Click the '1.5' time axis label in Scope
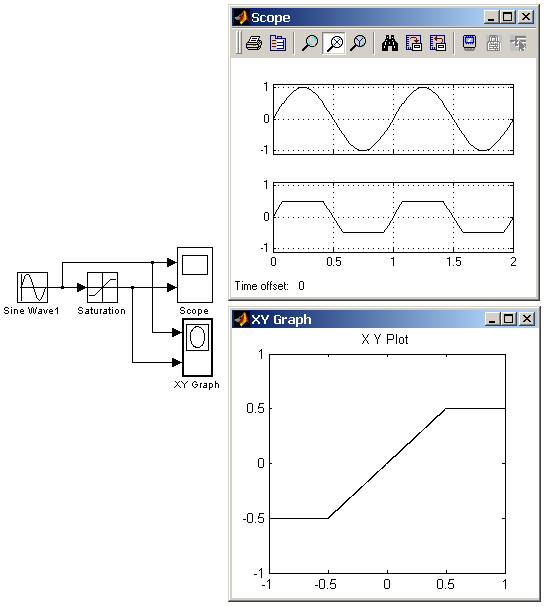This screenshot has width=546, height=606. click(x=454, y=262)
